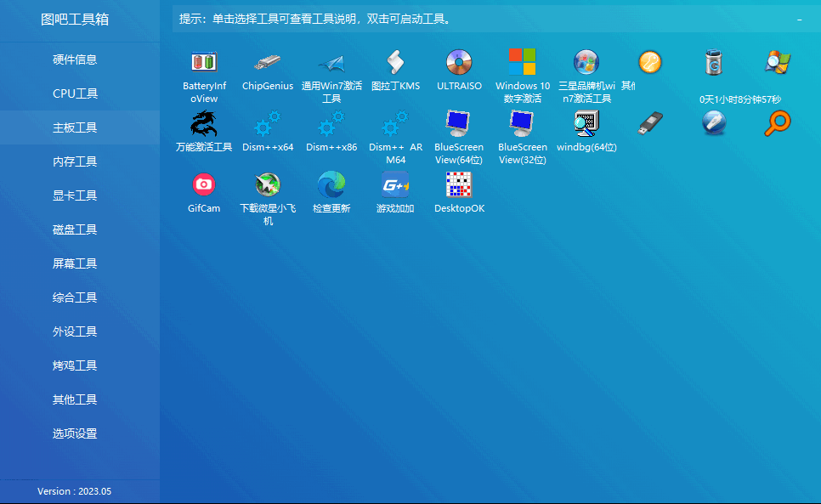Viewport: 821px width, 504px height.
Task: Open the Dism++x64 gears icon
Action: [268, 123]
